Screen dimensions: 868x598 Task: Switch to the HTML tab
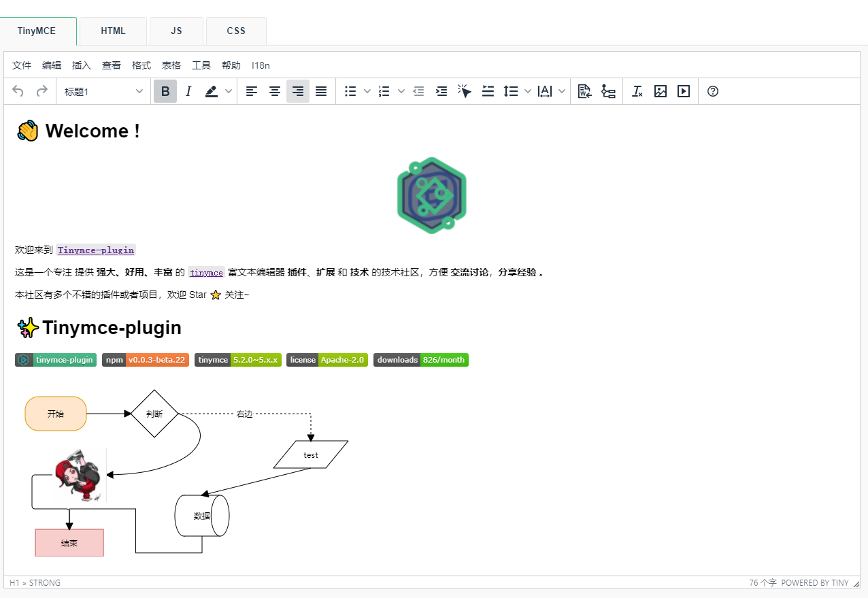click(113, 31)
